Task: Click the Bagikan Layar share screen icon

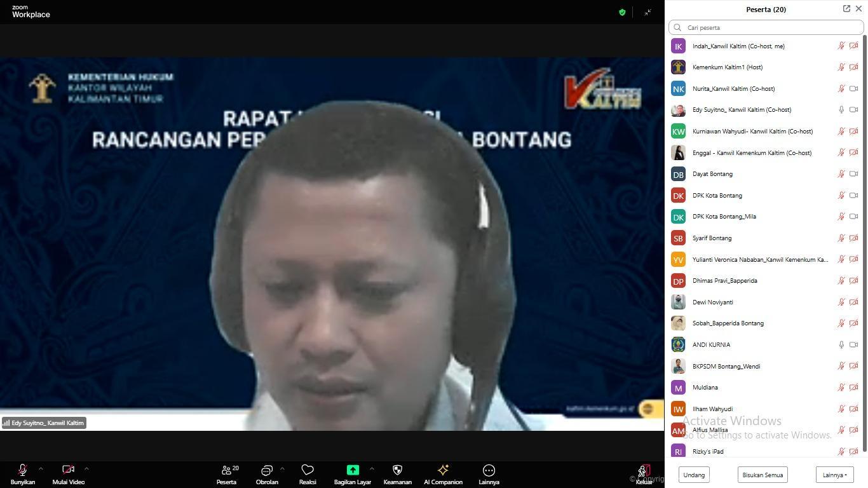Action: click(x=352, y=470)
